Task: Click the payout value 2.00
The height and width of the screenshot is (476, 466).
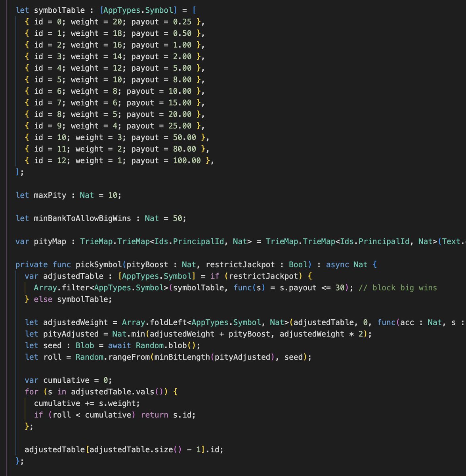Action: [182, 56]
